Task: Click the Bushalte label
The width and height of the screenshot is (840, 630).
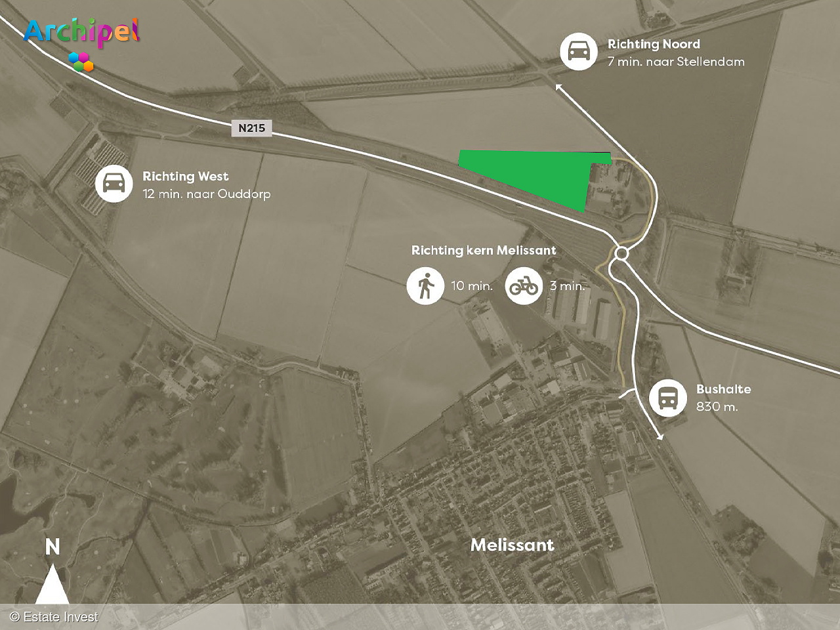Action: pos(723,389)
